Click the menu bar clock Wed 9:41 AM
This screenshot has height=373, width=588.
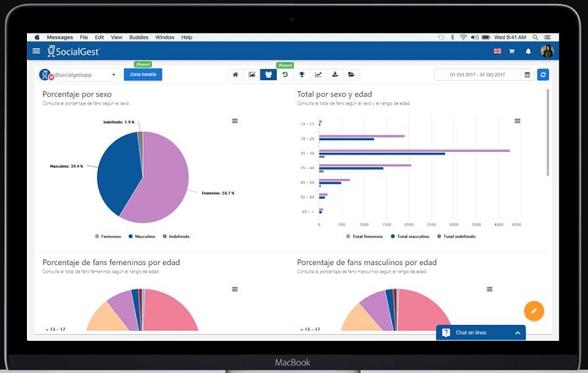(x=510, y=37)
